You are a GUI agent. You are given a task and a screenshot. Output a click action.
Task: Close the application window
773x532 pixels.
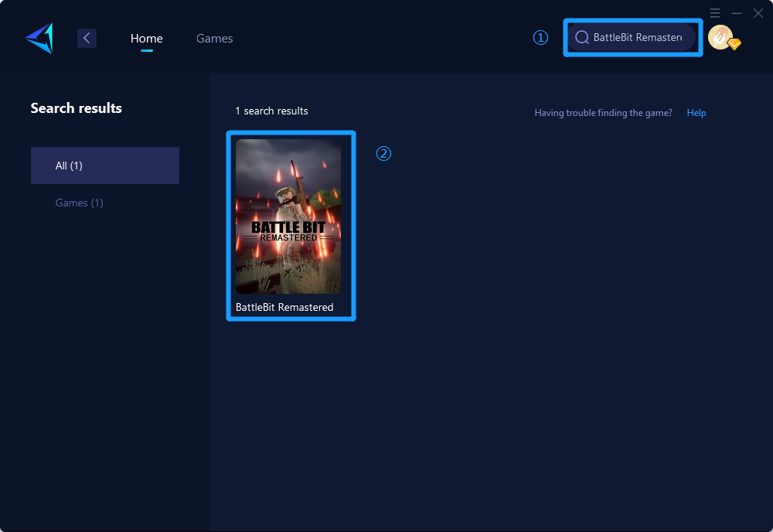[758, 13]
